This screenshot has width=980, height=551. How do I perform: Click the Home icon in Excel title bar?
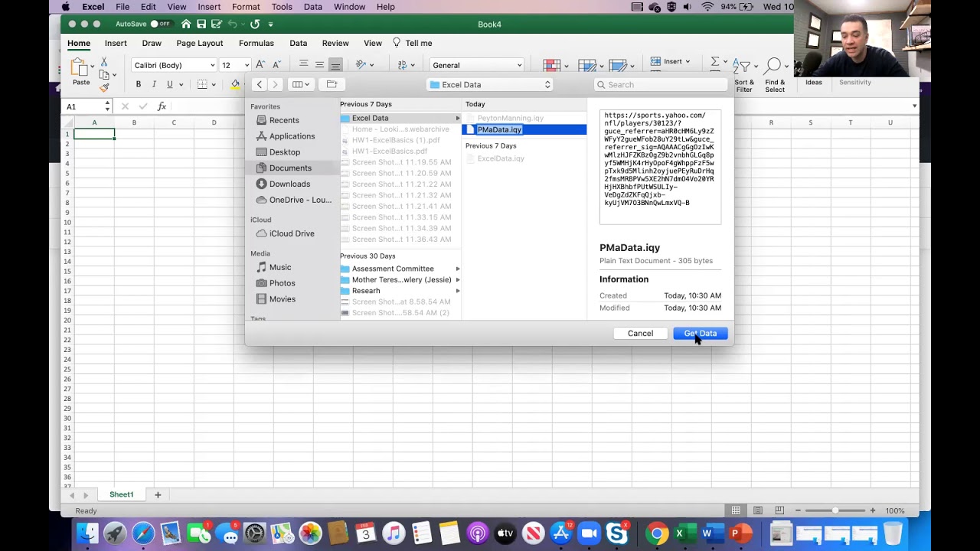[x=186, y=24]
